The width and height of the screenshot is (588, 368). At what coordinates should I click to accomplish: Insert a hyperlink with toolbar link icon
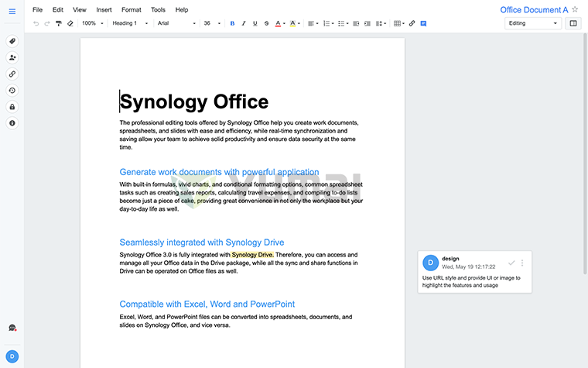point(412,24)
